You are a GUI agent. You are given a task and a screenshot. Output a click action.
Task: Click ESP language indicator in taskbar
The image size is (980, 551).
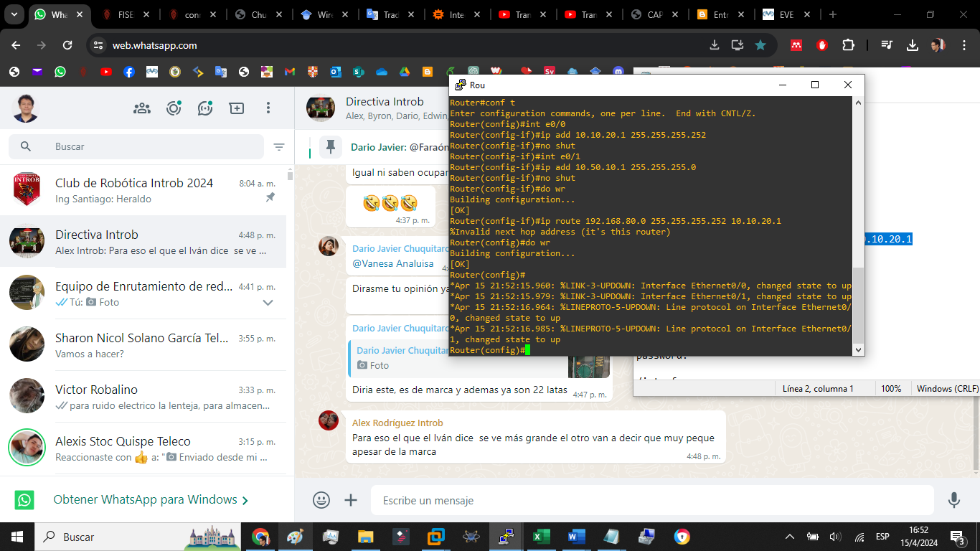click(x=882, y=537)
